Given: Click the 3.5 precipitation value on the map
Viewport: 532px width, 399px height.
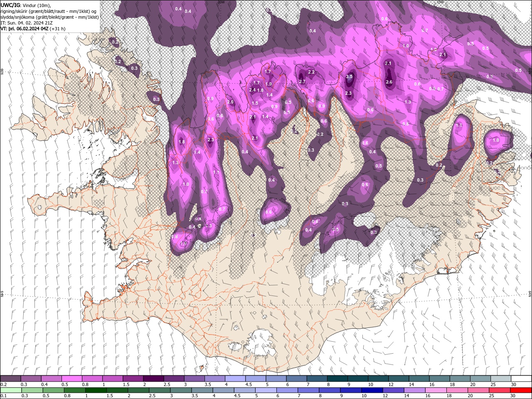Looking at the screenshot, I should [349, 76].
